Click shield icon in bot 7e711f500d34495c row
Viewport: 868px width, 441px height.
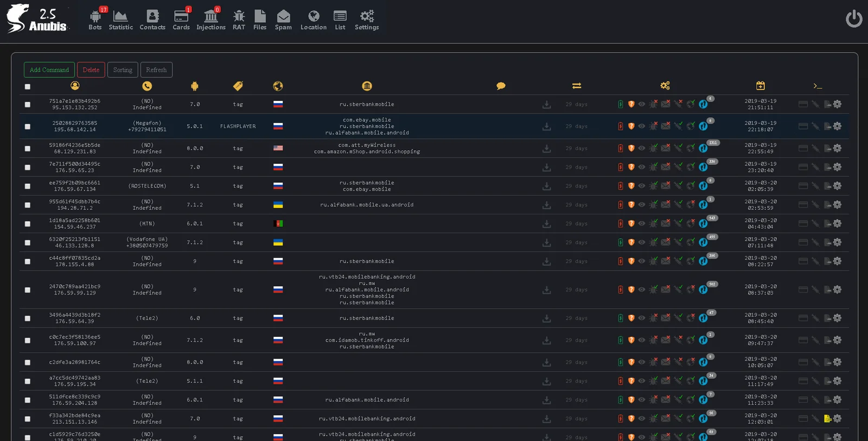(x=631, y=167)
